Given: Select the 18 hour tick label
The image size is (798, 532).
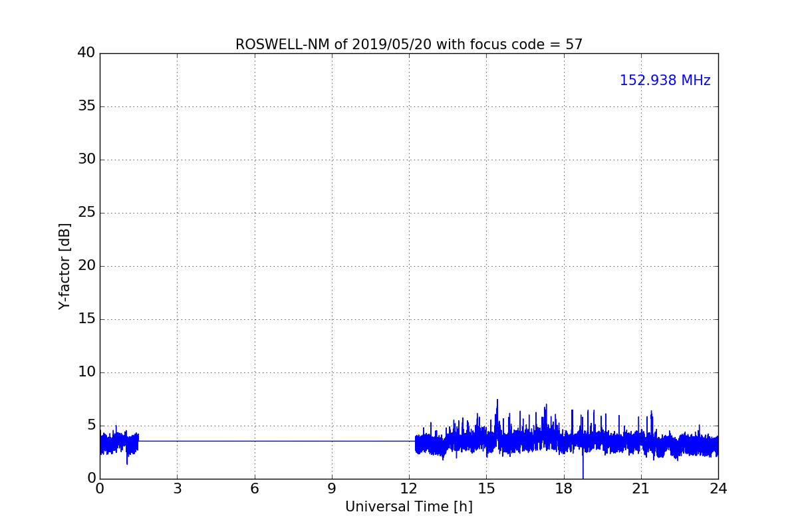Looking at the screenshot, I should click(x=563, y=489).
